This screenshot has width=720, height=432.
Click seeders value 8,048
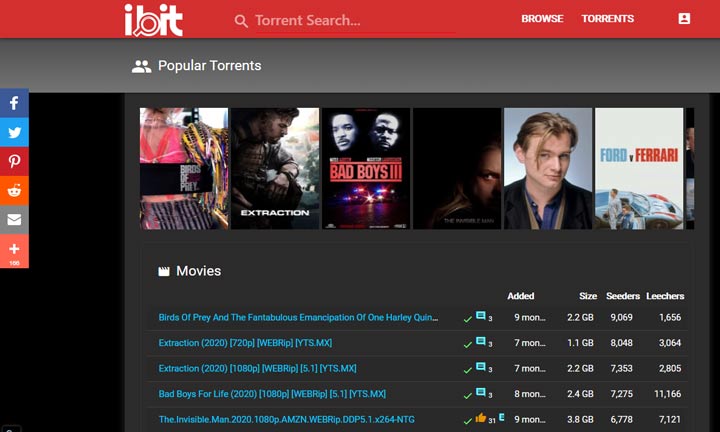click(x=621, y=343)
